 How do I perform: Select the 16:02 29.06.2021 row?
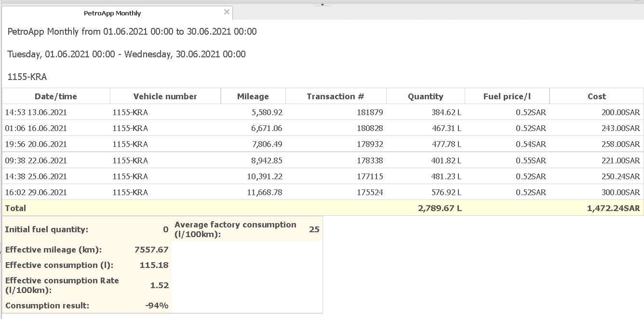coord(36,192)
